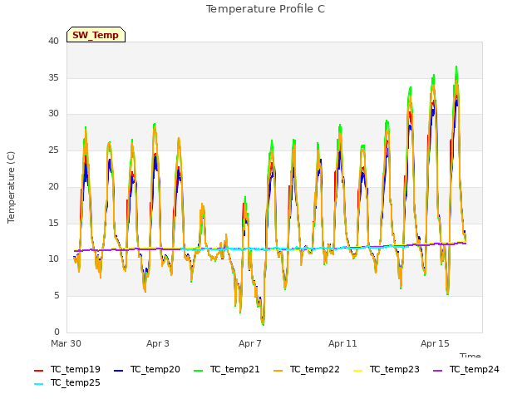Toggle the TC_temp20 legend entry
Image resolution: width=532 pixels, height=399 pixels.
click(x=147, y=369)
